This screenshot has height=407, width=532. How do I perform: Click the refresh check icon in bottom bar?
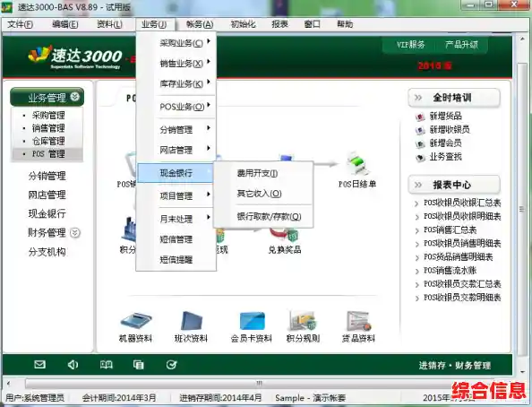click(x=171, y=365)
